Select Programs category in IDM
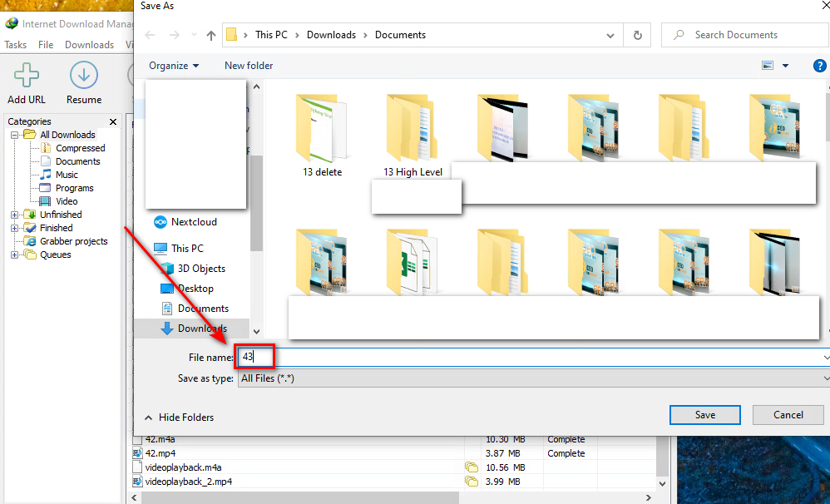Image resolution: width=830 pixels, height=504 pixels. 74,188
